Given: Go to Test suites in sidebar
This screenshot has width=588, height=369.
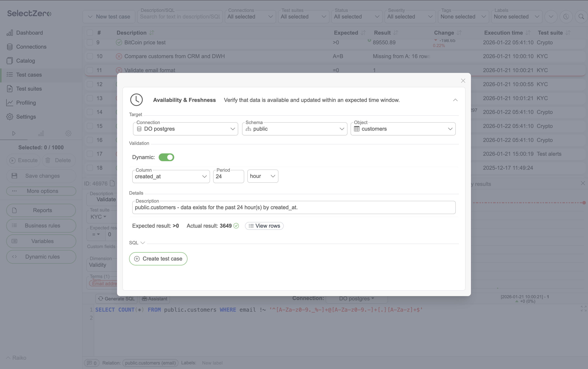Looking at the screenshot, I should [x=29, y=89].
